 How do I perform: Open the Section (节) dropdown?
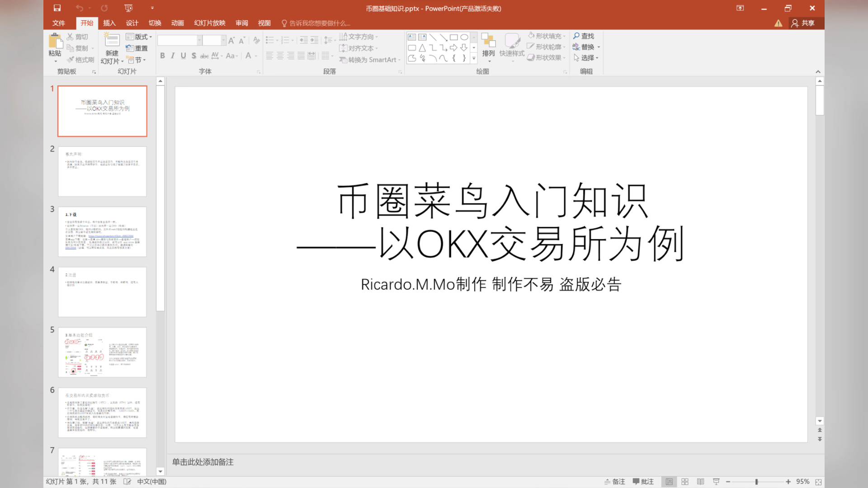136,60
